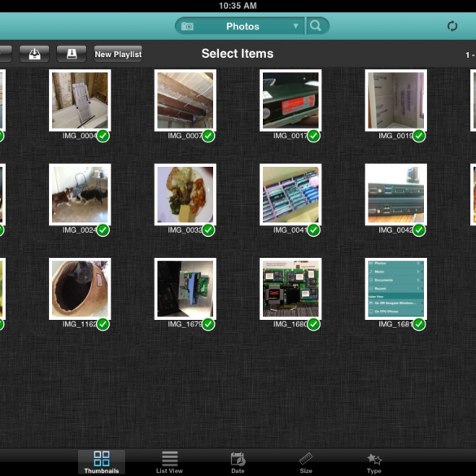Click the camera icon beside Photos
This screenshot has height=476, width=476.
tap(187, 26)
